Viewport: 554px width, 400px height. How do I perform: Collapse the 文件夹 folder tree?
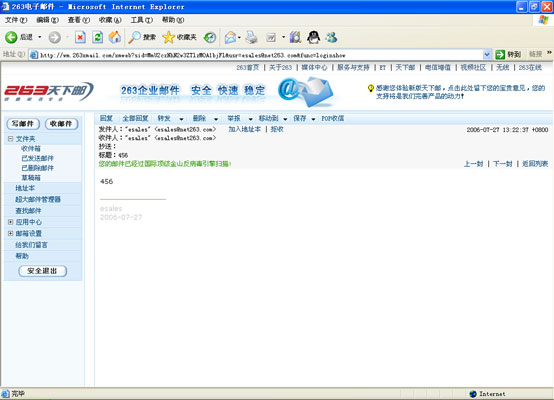(x=10, y=139)
